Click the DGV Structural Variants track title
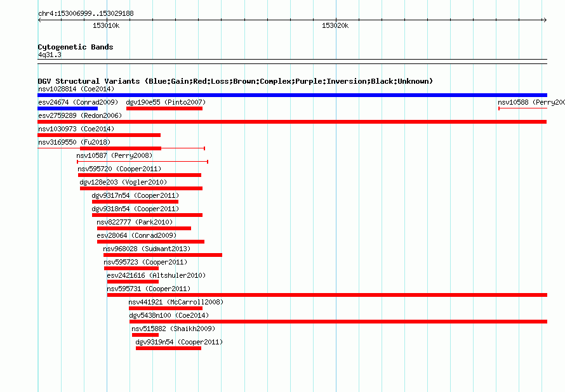The image size is (565, 392). pos(235,81)
